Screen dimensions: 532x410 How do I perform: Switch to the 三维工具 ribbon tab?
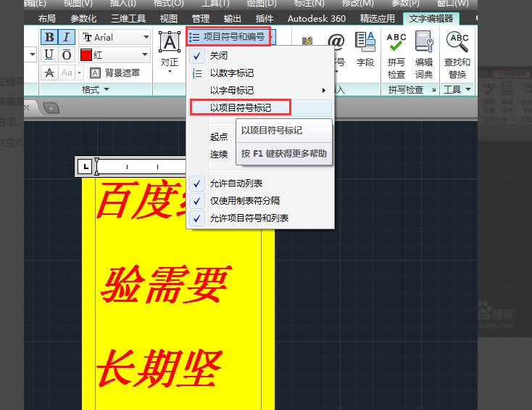128,19
